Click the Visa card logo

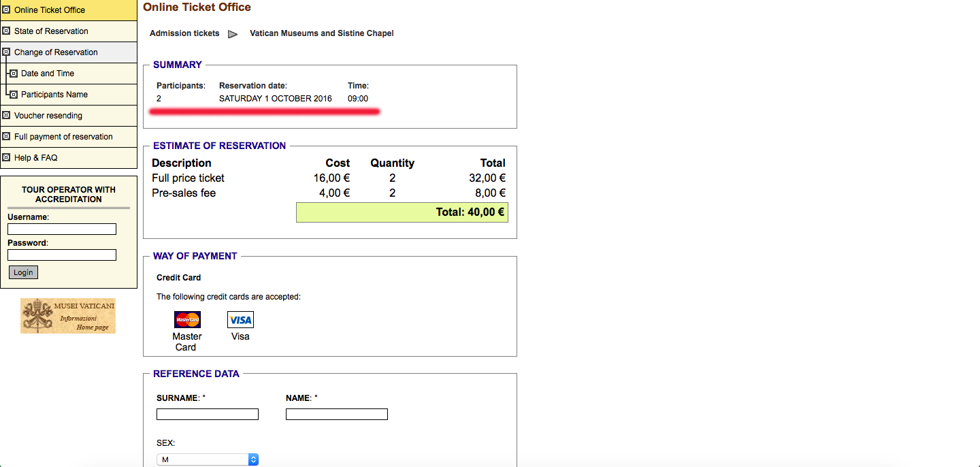pos(240,320)
